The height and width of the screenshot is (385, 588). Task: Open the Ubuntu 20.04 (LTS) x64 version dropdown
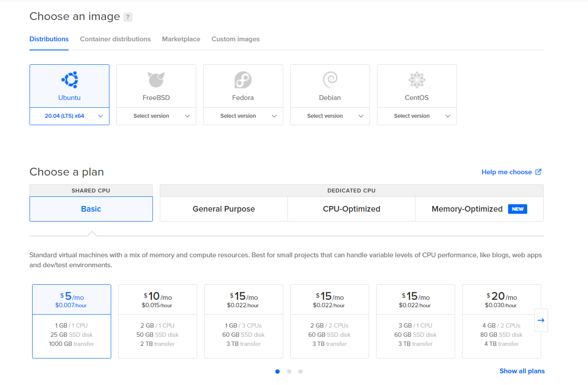pos(69,116)
